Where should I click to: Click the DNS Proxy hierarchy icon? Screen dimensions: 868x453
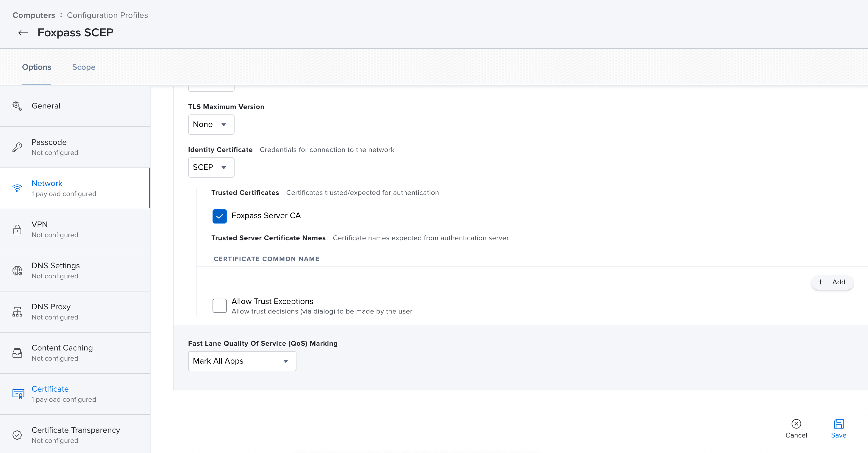pos(17,312)
